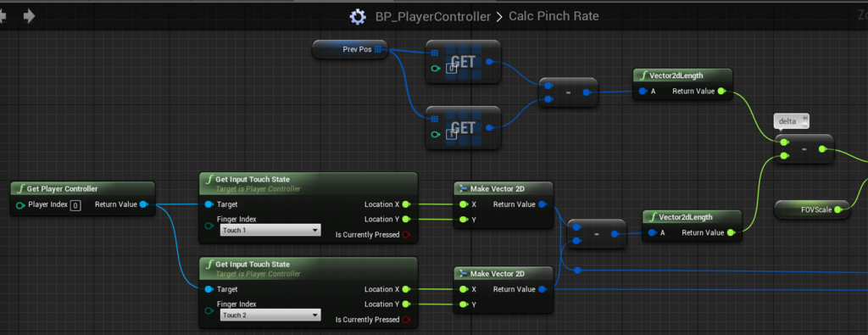Select lower Make Vector 2D node title
Viewport: 868px width, 335px height.
pyautogui.click(x=497, y=274)
